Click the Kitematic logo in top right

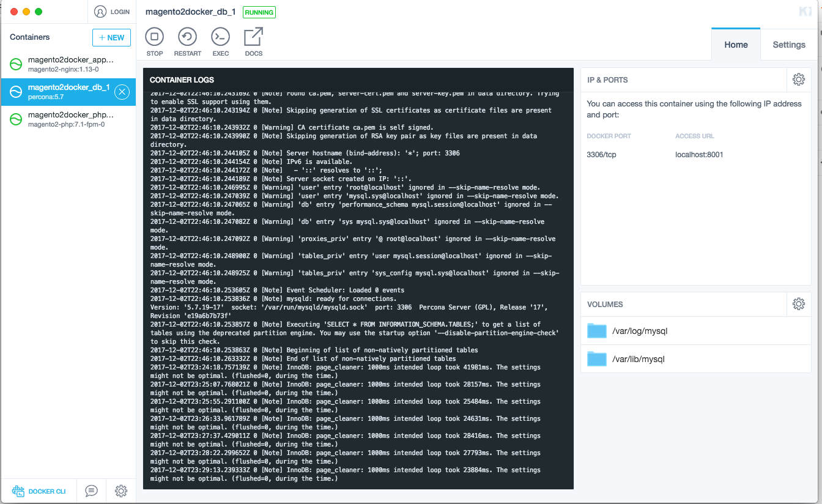click(x=805, y=12)
